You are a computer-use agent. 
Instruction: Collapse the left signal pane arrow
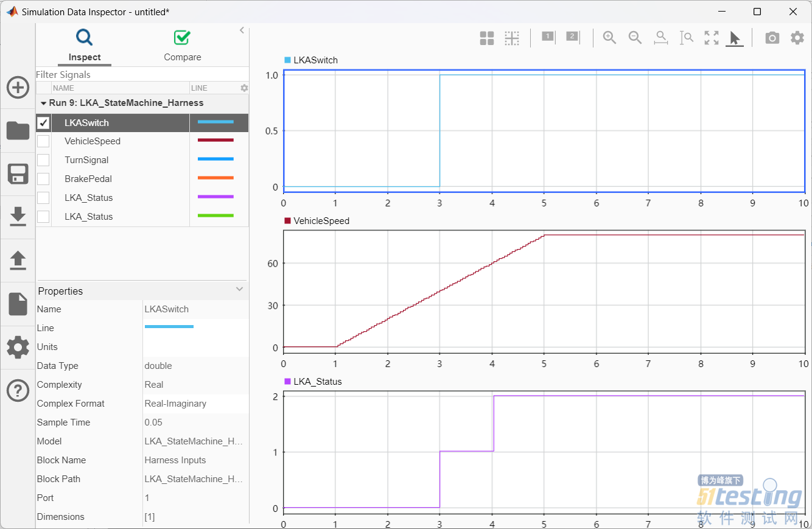[242, 30]
